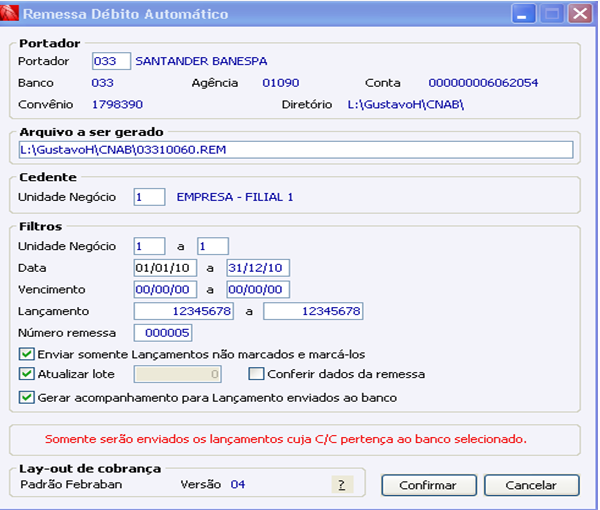
Task: Click the Versão value 04
Action: [238, 485]
